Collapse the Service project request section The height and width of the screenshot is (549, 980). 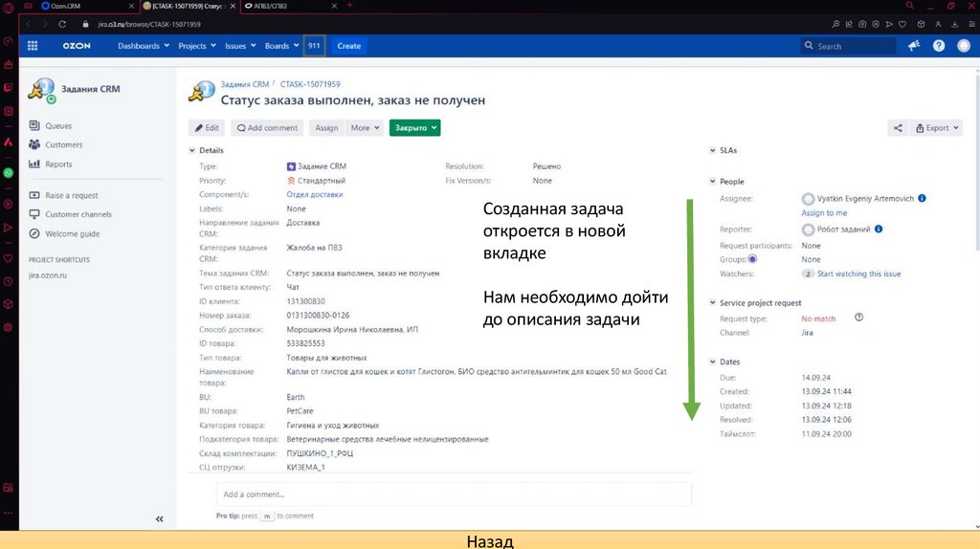[x=712, y=303]
